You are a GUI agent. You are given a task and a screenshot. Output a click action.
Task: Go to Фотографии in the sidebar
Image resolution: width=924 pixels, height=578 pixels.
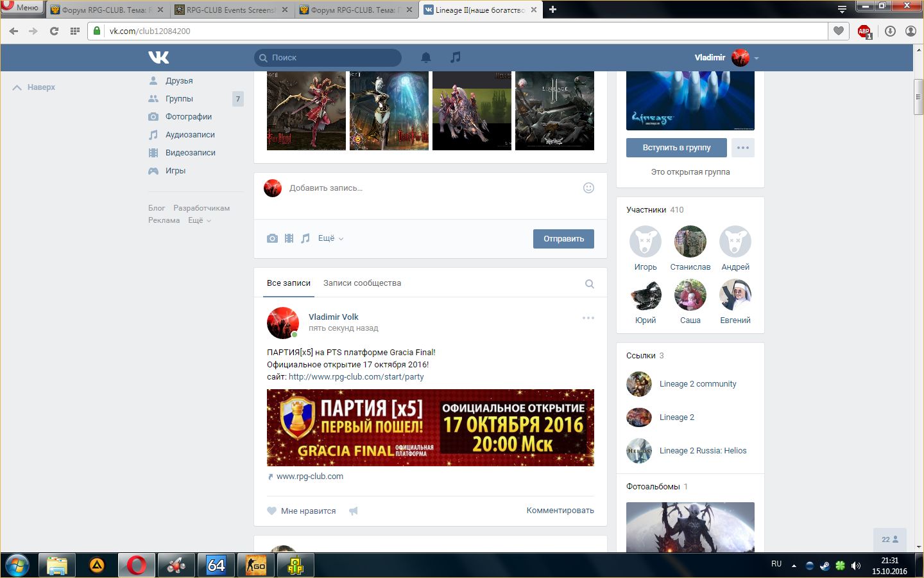click(189, 117)
